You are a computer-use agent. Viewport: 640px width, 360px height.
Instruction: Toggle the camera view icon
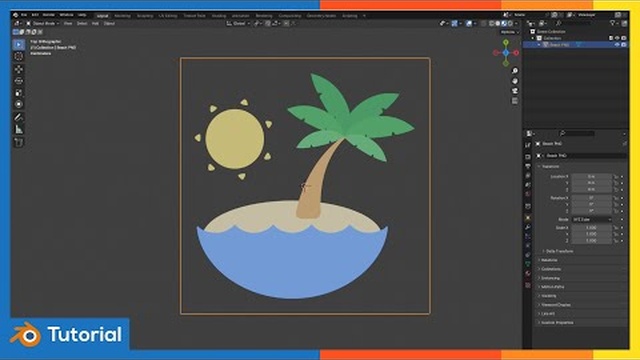515,91
